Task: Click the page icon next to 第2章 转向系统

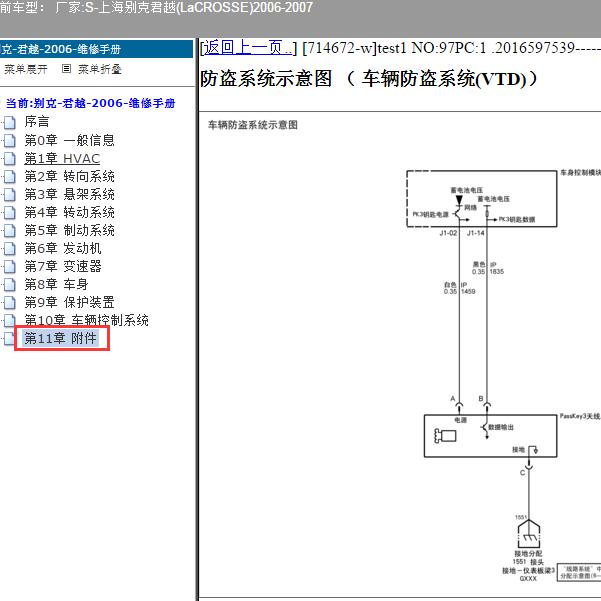Action: 9,177
